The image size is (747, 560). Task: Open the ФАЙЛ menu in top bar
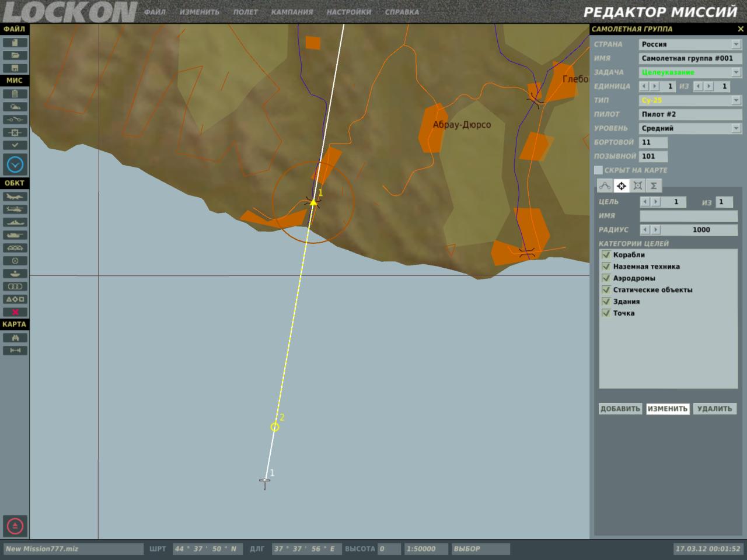(155, 12)
